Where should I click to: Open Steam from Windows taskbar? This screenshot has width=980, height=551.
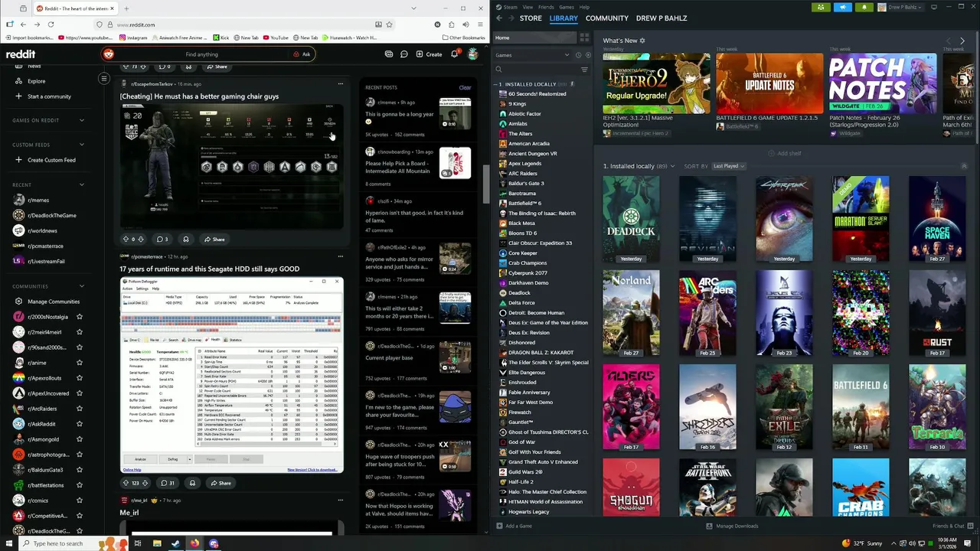[175, 543]
